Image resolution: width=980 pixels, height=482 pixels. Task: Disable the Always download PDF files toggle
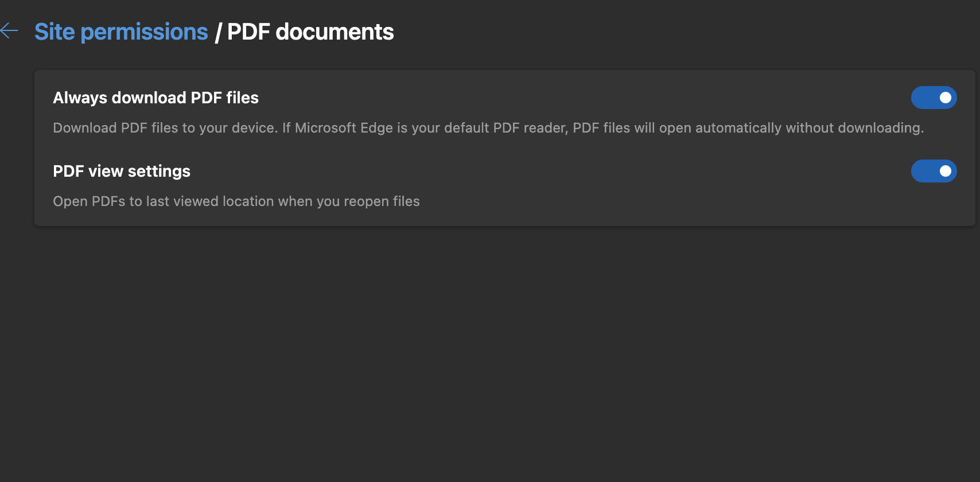[934, 98]
